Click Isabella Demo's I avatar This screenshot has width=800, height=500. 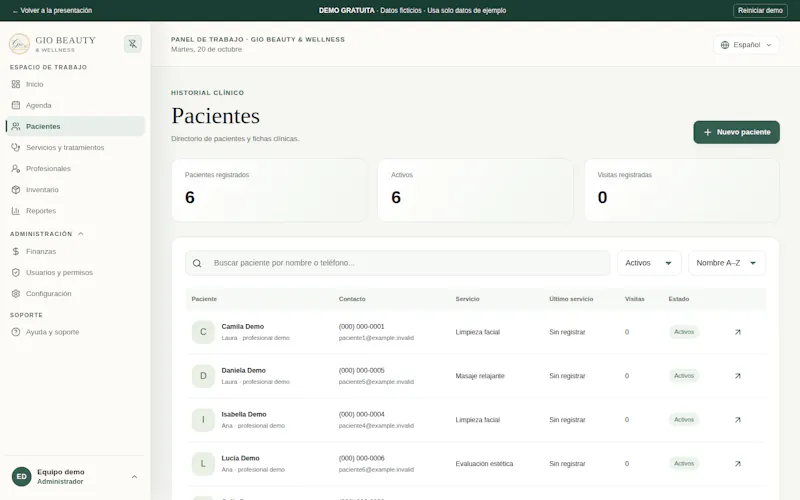pos(203,420)
